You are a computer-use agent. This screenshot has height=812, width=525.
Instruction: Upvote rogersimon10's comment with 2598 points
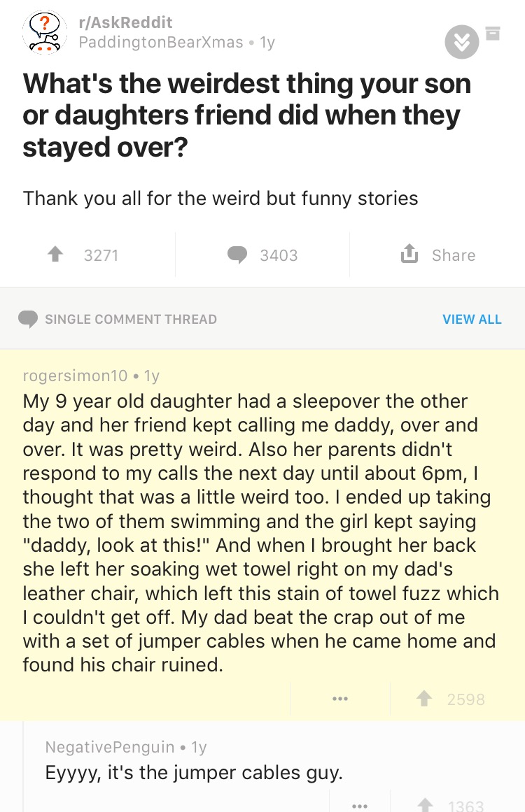(424, 699)
